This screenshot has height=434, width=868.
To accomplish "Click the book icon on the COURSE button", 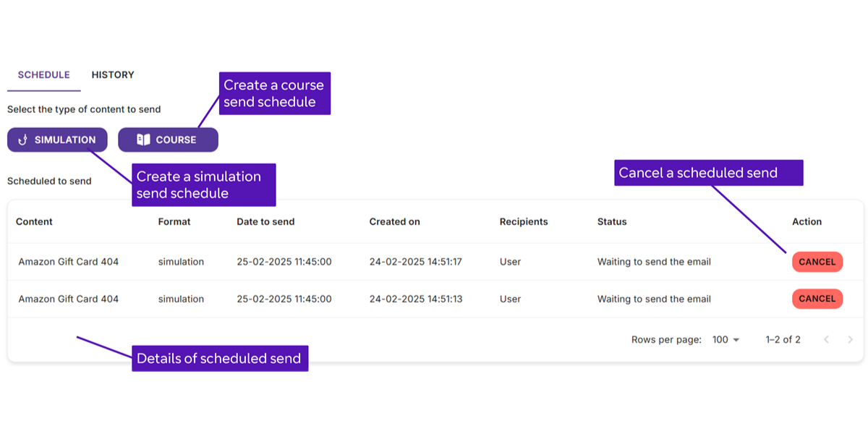I will coord(144,140).
